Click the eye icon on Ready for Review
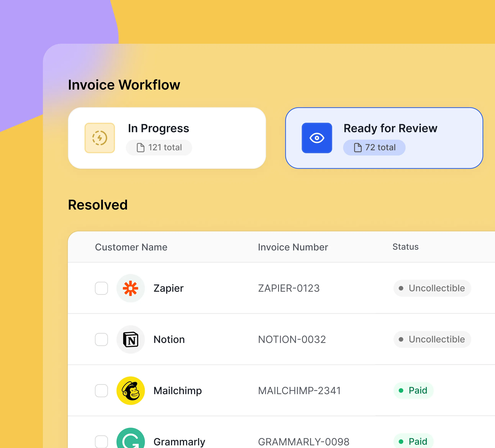 317,138
